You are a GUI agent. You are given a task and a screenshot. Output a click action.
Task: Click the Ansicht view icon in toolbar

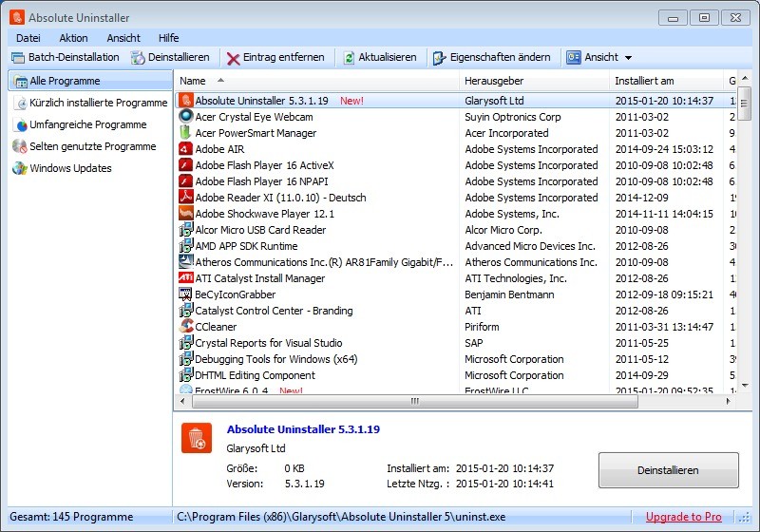click(574, 57)
